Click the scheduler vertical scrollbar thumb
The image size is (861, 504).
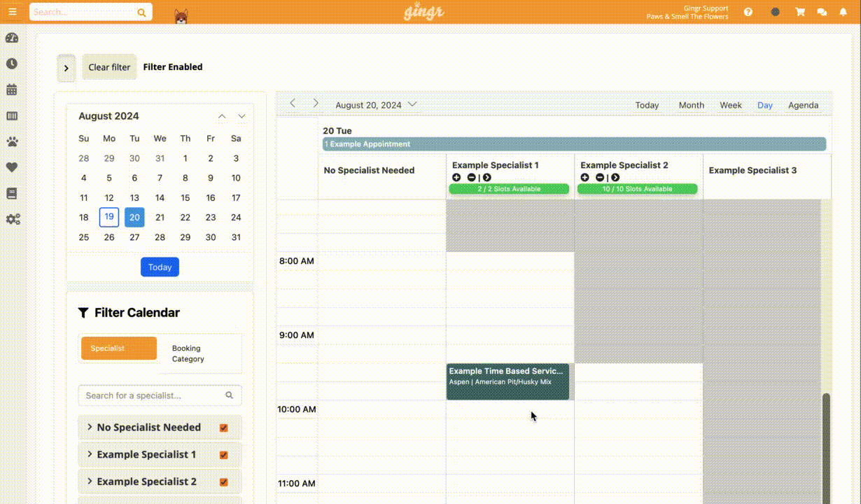826,448
